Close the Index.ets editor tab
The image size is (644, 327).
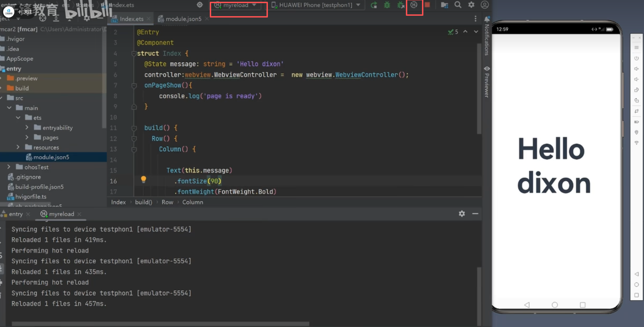(149, 19)
